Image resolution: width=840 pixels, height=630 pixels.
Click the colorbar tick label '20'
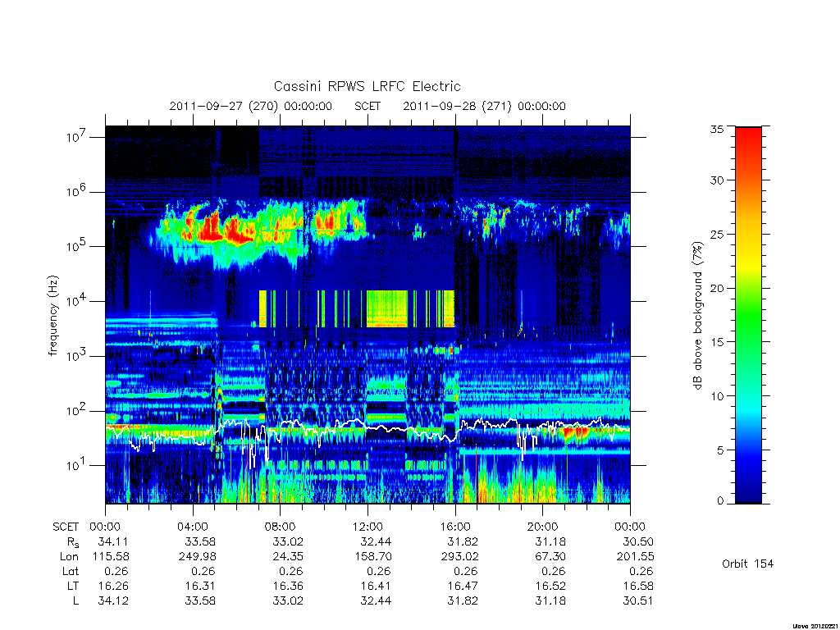pos(716,288)
